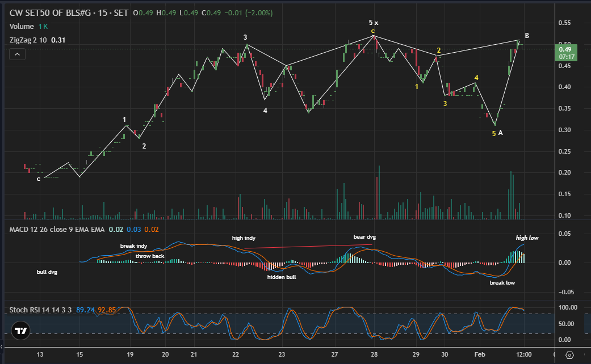Open chart settings gear icon at bottom right
591x364 pixels.
tap(569, 354)
